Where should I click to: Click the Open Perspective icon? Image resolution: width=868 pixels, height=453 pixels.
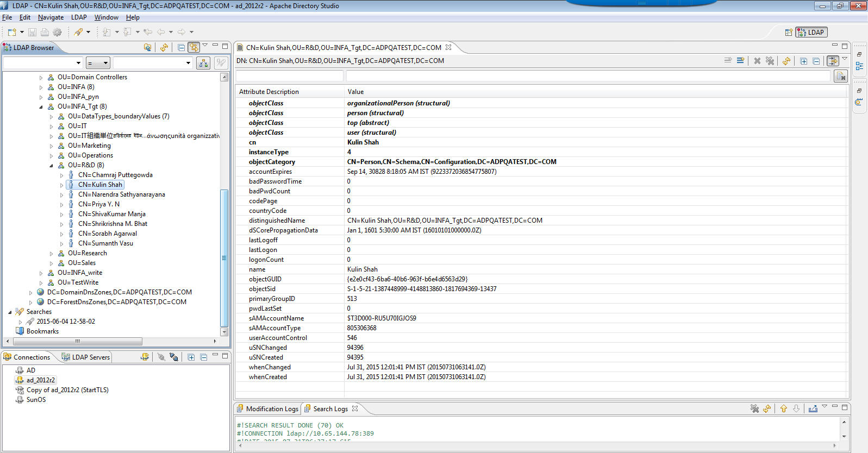click(789, 33)
